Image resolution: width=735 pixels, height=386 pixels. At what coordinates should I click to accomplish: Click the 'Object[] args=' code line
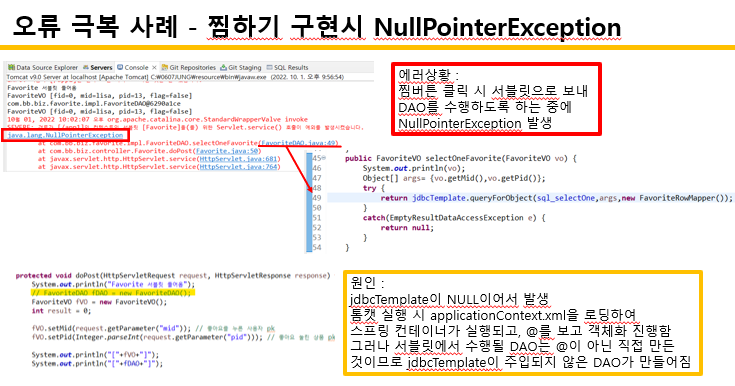pyautogui.click(x=454, y=178)
